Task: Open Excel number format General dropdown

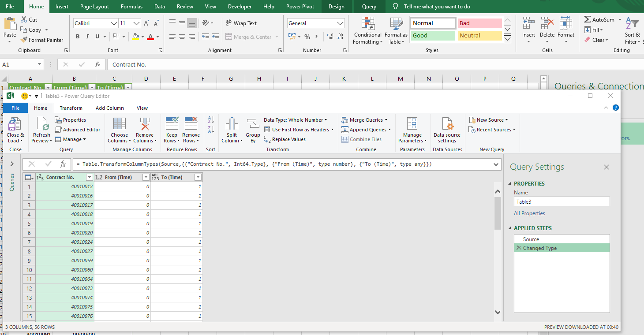Action: [341, 23]
